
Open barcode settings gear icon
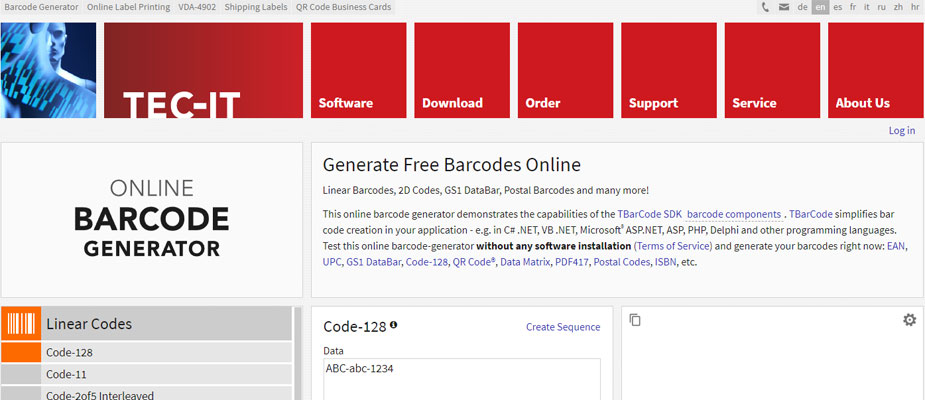pyautogui.click(x=909, y=320)
